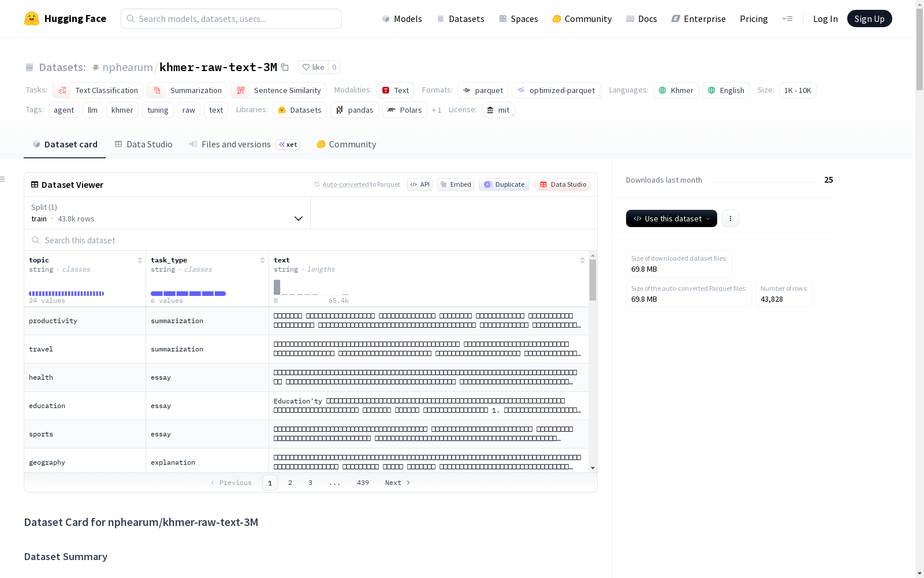The height and width of the screenshot is (578, 924).
Task: Click the mit license tag
Action: click(x=498, y=110)
